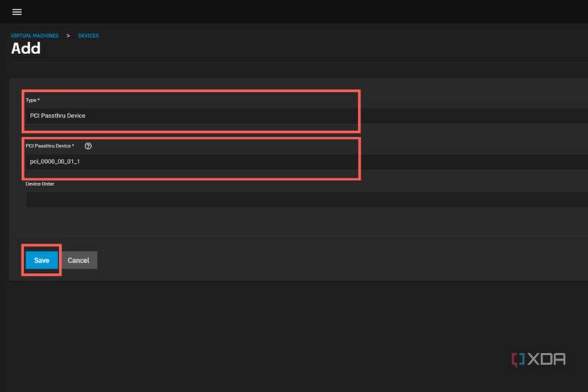Click the help icon beside PCI Passthru Device
The width and height of the screenshot is (588, 392).
click(x=88, y=146)
